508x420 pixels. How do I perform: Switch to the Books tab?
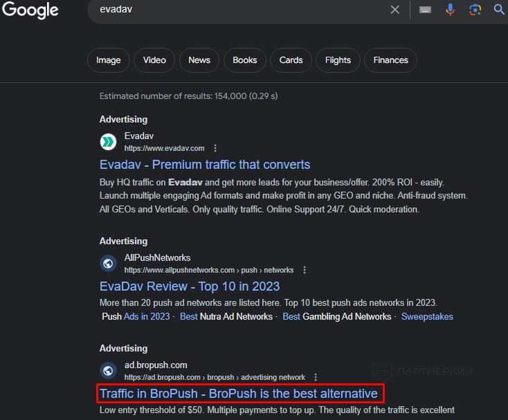point(245,60)
